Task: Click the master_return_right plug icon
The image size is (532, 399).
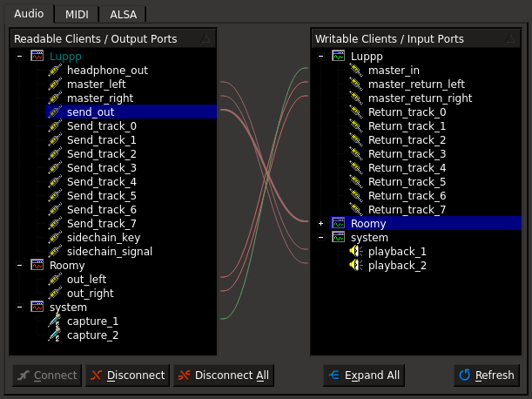Action: click(356, 98)
